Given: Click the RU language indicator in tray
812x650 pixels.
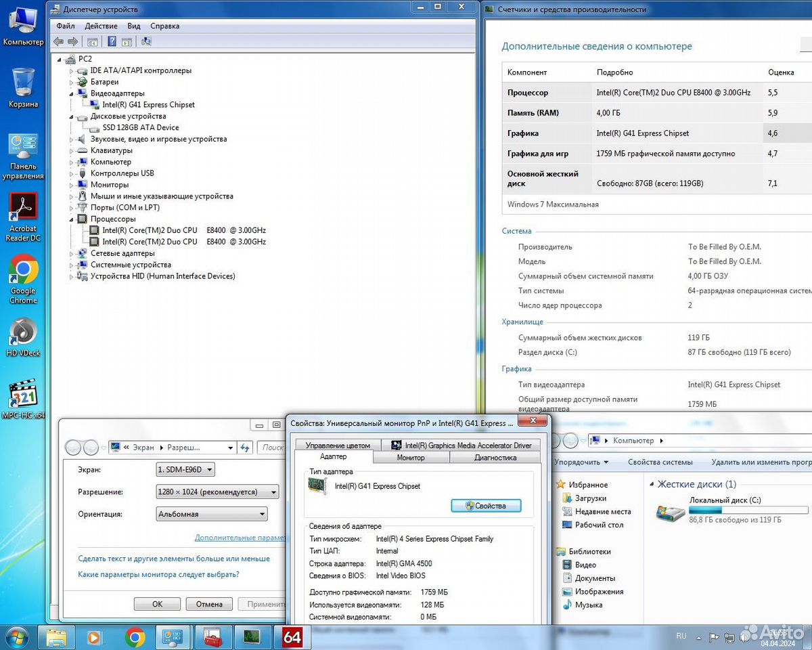Looking at the screenshot, I should pyautogui.click(x=681, y=636).
